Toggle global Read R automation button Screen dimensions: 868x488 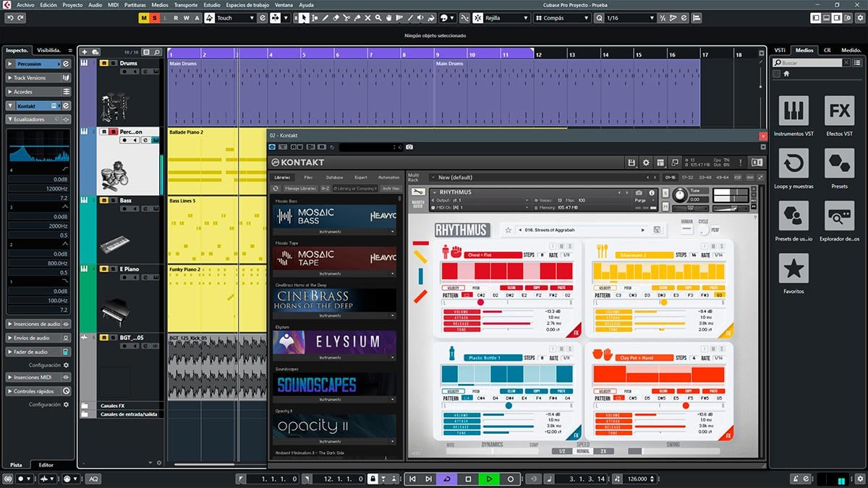coord(176,17)
